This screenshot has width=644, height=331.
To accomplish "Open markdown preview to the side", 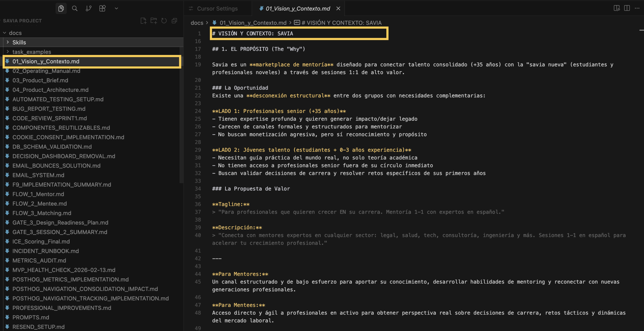I will point(617,8).
